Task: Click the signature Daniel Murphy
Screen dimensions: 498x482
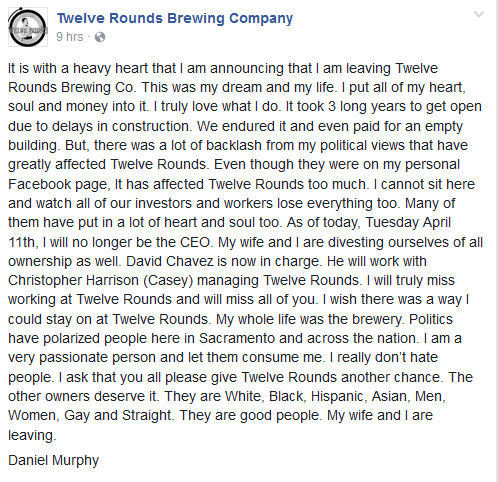Action: click(x=53, y=460)
